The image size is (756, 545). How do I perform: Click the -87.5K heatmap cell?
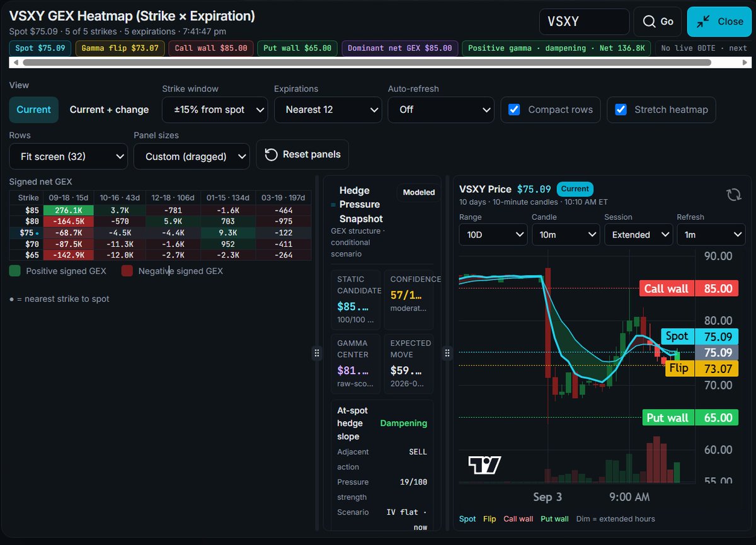69,244
